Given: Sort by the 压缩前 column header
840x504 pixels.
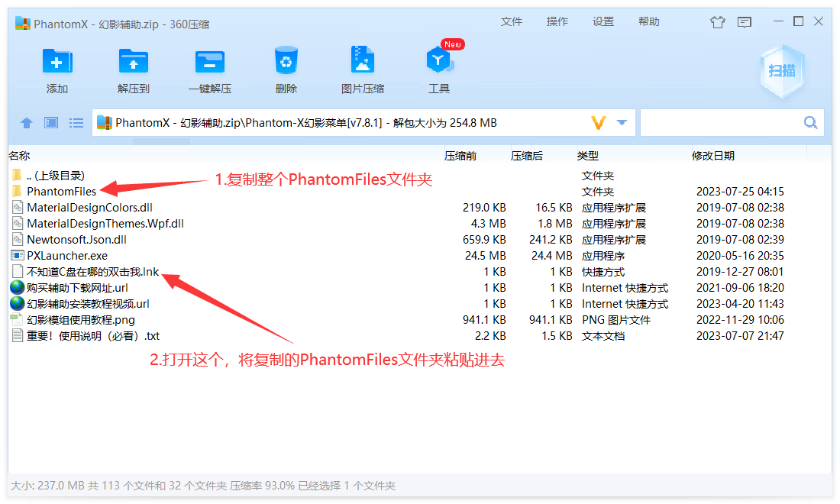Looking at the screenshot, I should click(x=460, y=156).
